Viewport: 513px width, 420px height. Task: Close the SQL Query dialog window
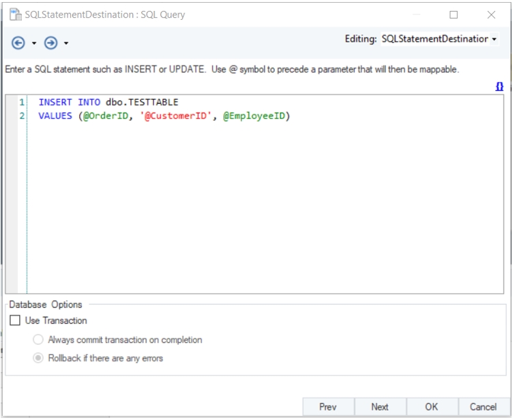[x=491, y=14]
